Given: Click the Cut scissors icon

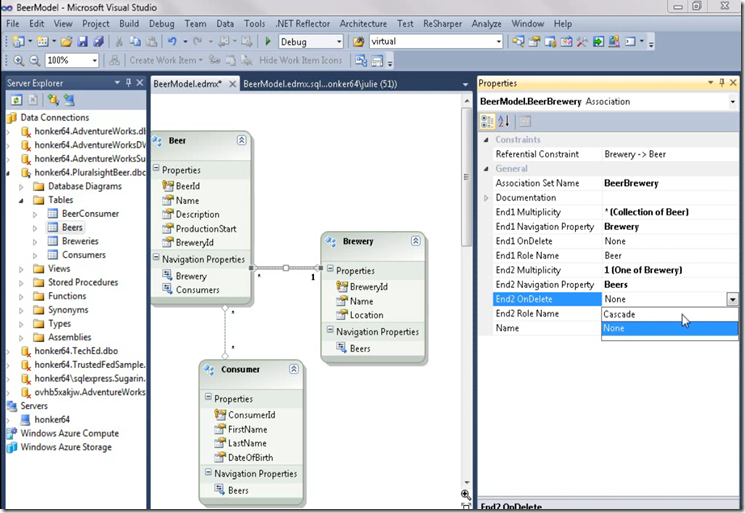Looking at the screenshot, I should pos(119,42).
